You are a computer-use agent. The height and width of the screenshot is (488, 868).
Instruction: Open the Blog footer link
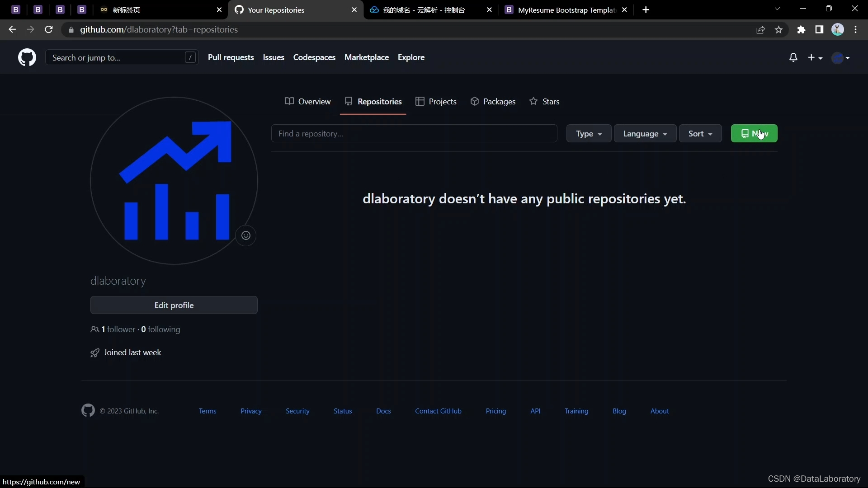pos(619,411)
